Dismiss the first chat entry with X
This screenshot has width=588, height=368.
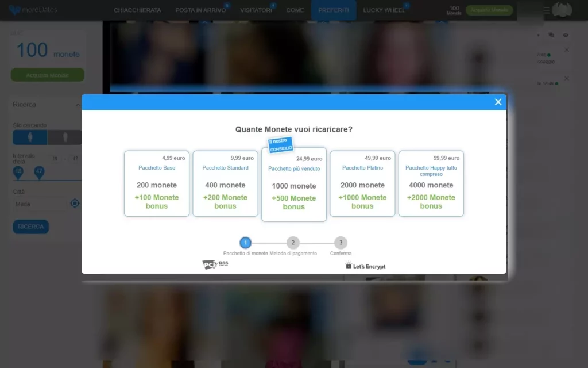click(567, 50)
